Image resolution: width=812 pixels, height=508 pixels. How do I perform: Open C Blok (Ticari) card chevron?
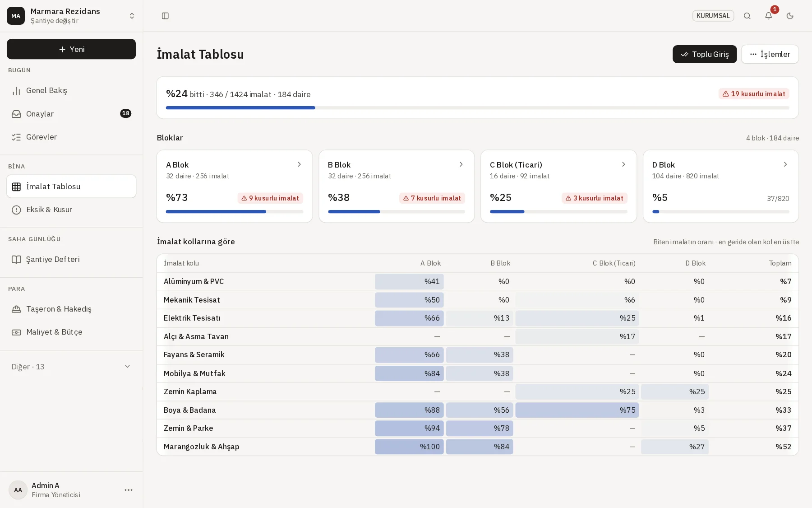pyautogui.click(x=623, y=164)
